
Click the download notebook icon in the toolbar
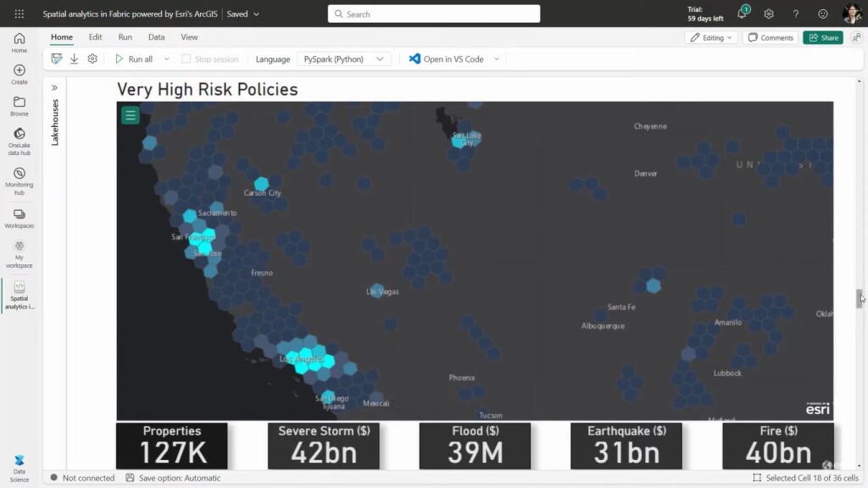tap(76, 58)
